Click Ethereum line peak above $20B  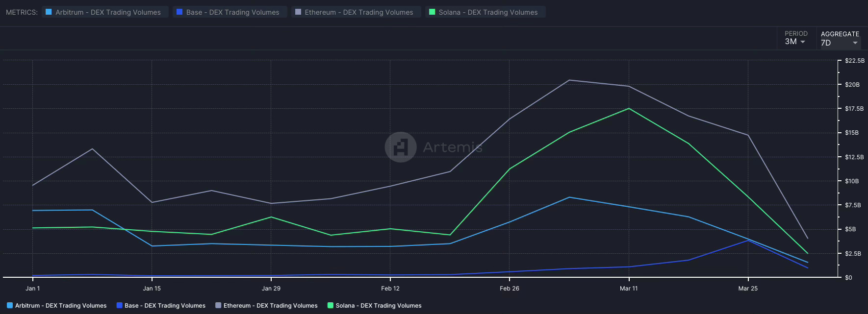[x=569, y=80]
